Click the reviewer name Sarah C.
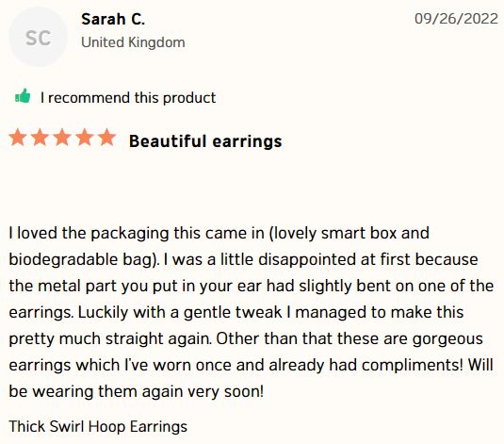 (x=113, y=19)
